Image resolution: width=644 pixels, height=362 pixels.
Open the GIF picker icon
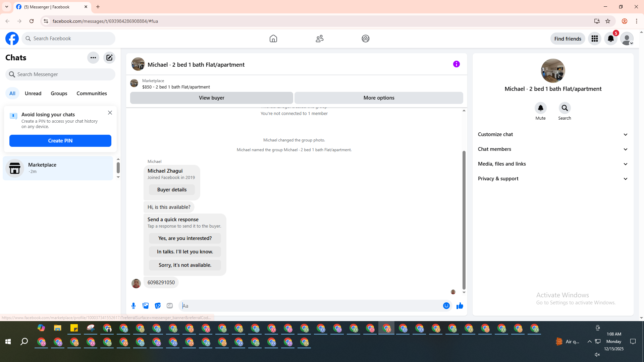click(170, 306)
